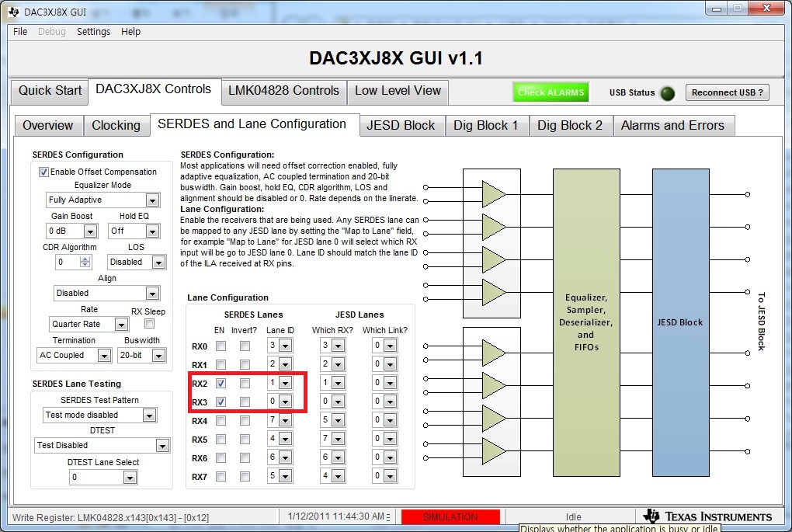Viewport: 792px width, 532px height.
Task: Open the Equalizer Mode dropdown
Action: click(x=152, y=200)
